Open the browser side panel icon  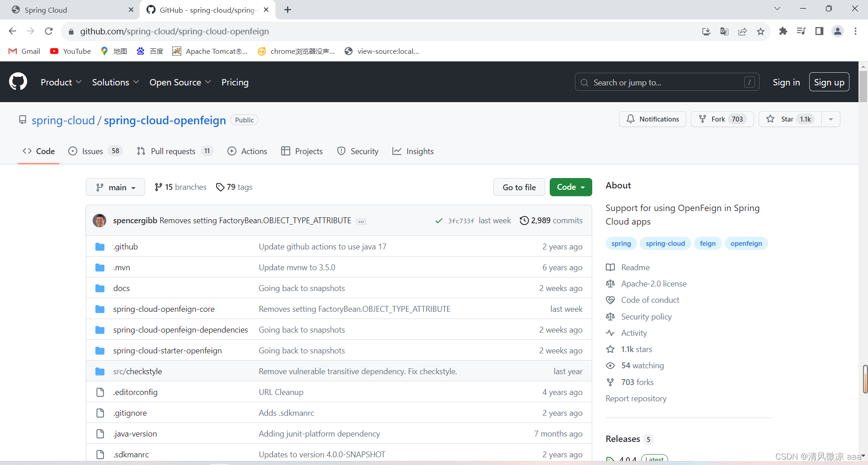[819, 31]
